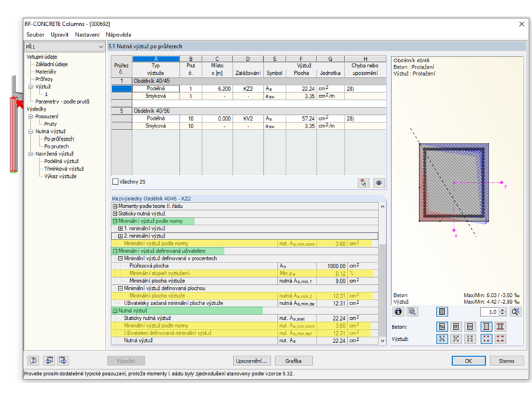Expand 'Momenty podle teorie II. řádu' row
532x399 pixels.
115,206
